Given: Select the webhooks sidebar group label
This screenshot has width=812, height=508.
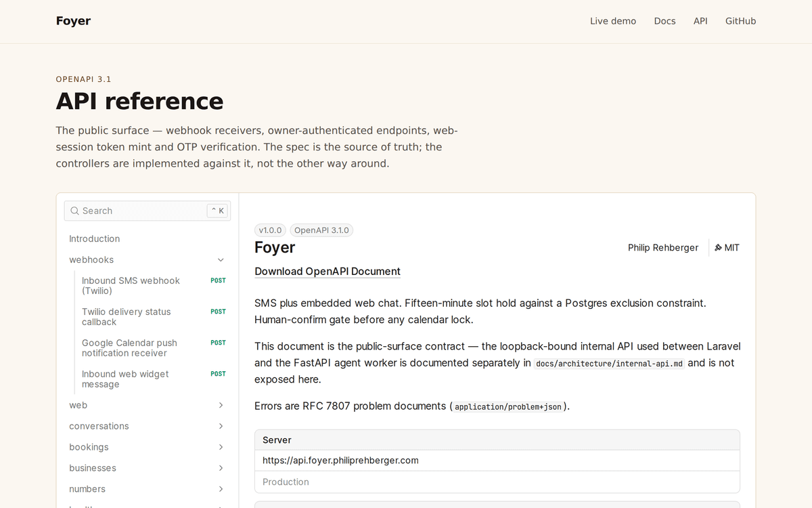Looking at the screenshot, I should coord(91,260).
